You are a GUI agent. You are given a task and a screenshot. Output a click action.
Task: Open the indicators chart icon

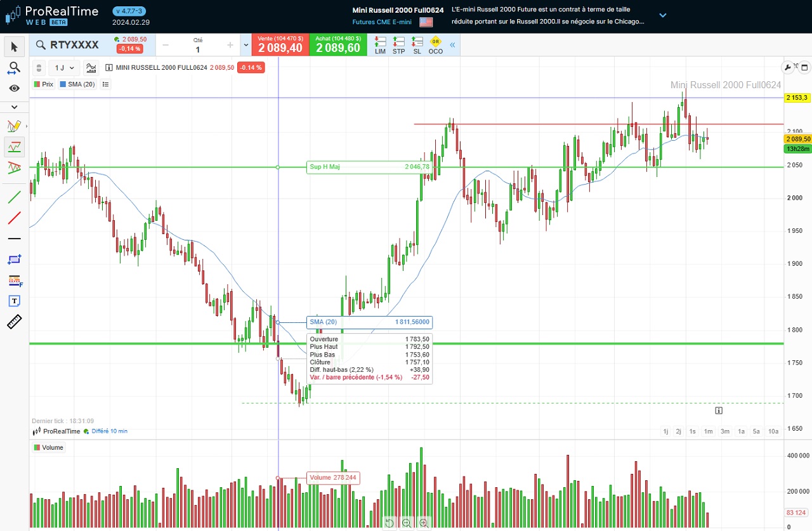coord(91,67)
